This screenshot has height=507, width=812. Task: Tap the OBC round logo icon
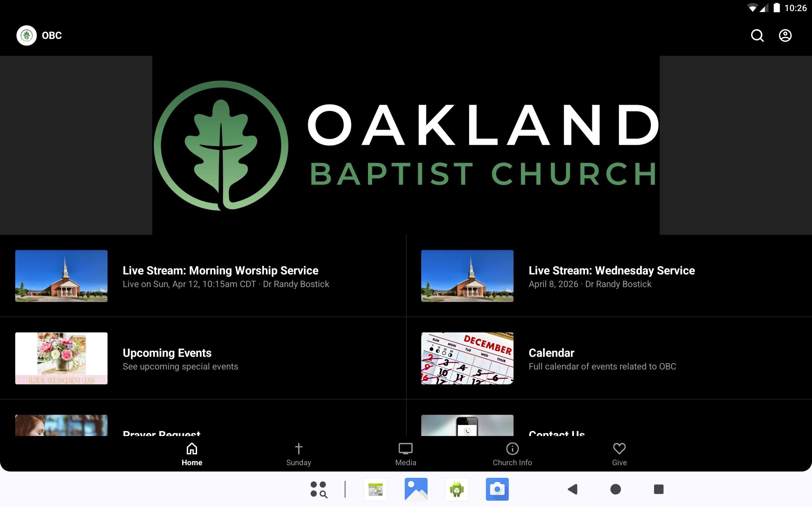(x=27, y=35)
